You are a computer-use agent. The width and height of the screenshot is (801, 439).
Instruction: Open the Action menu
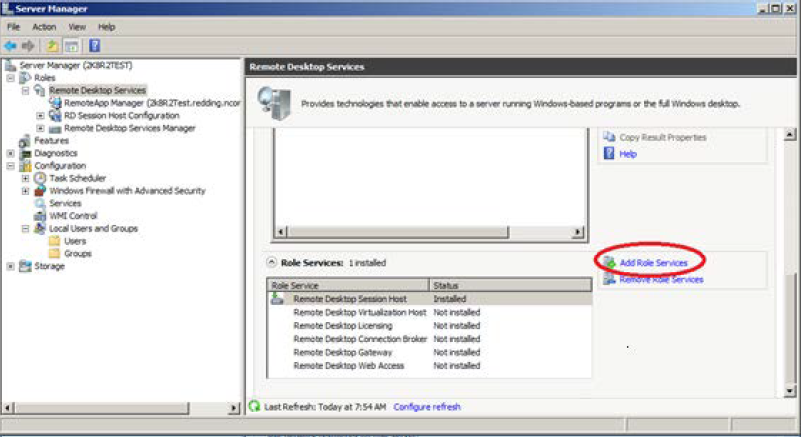point(44,27)
